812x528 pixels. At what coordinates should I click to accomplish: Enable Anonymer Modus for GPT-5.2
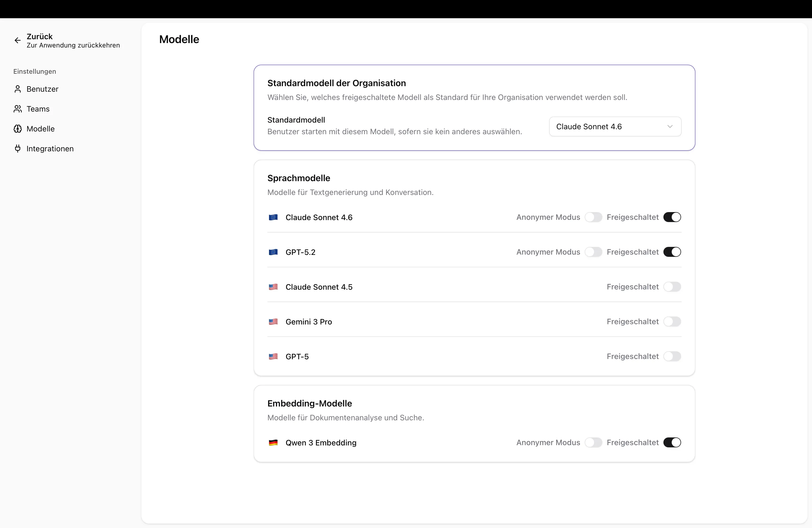point(593,252)
